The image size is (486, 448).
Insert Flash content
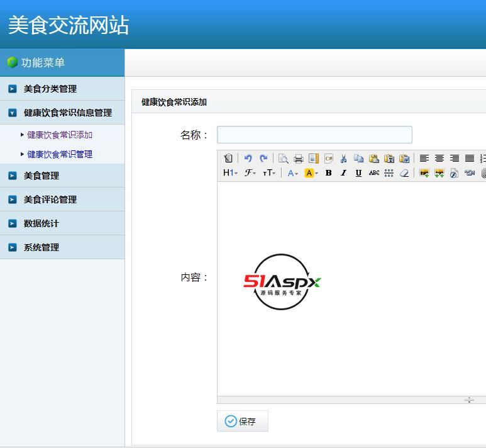pos(455,173)
